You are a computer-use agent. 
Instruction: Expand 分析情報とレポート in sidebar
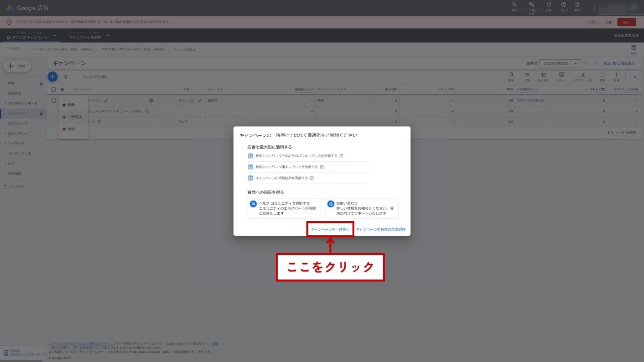click(x=22, y=103)
